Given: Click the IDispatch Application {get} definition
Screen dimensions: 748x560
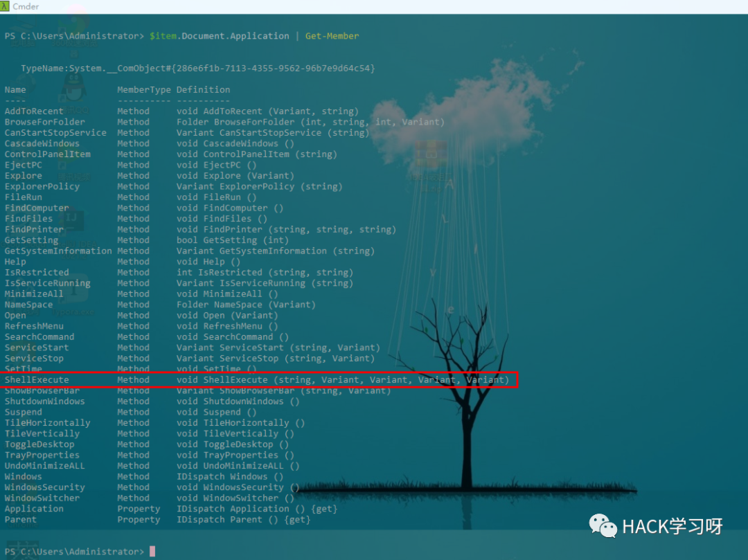Looking at the screenshot, I should 257,509.
